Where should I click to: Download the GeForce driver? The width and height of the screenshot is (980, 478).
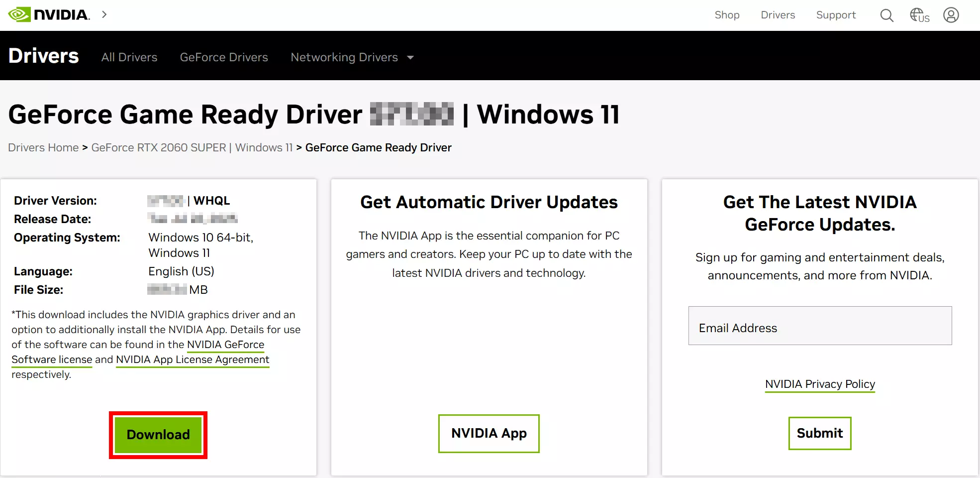[x=158, y=435]
